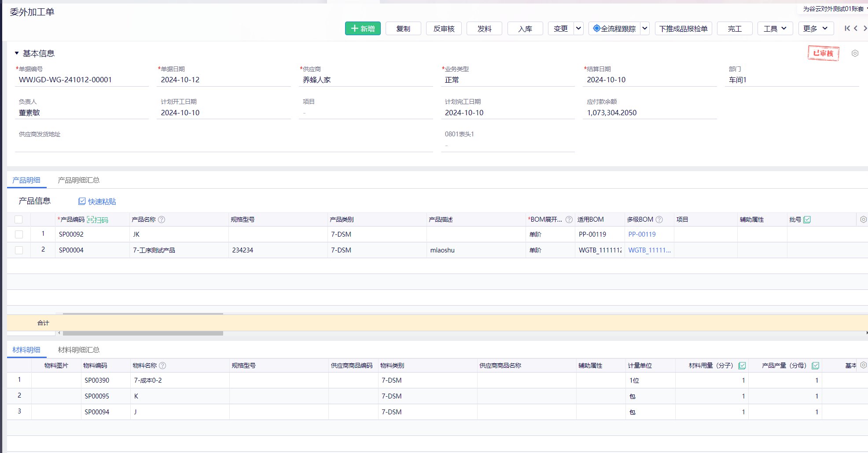
Task: Click 材料用量(分子) column batch-fill icon
Action: point(742,365)
